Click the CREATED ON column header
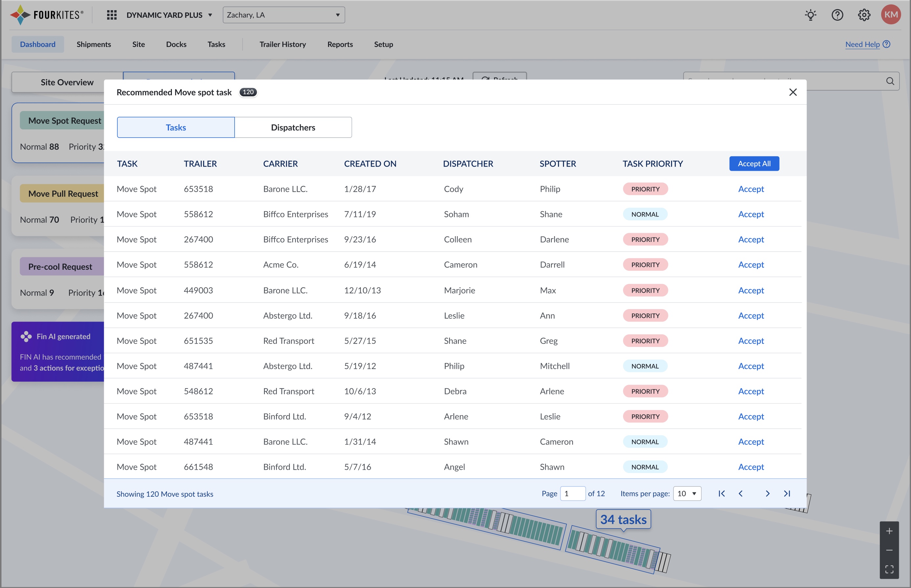Image resolution: width=911 pixels, height=588 pixels. pyautogui.click(x=370, y=163)
